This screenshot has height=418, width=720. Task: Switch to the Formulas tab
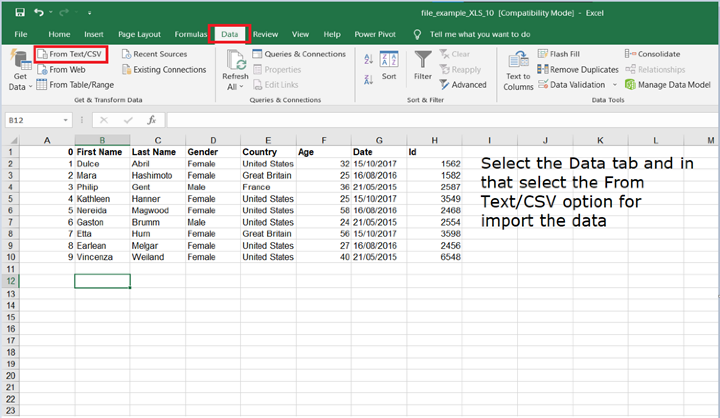[191, 34]
